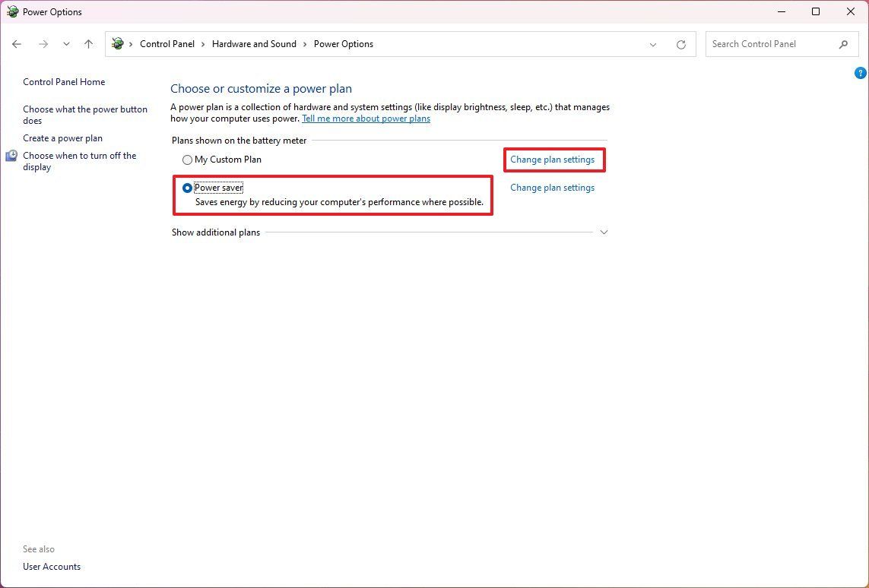Click the search magnifier icon
Screen dimensions: 869x588
coord(843,45)
